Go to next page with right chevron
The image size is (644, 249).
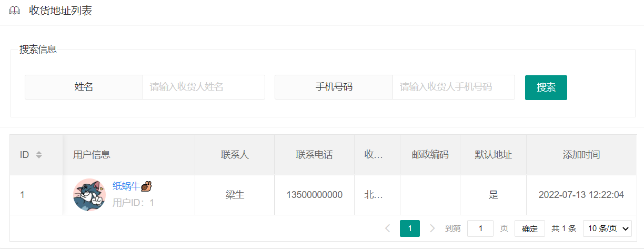432,228
